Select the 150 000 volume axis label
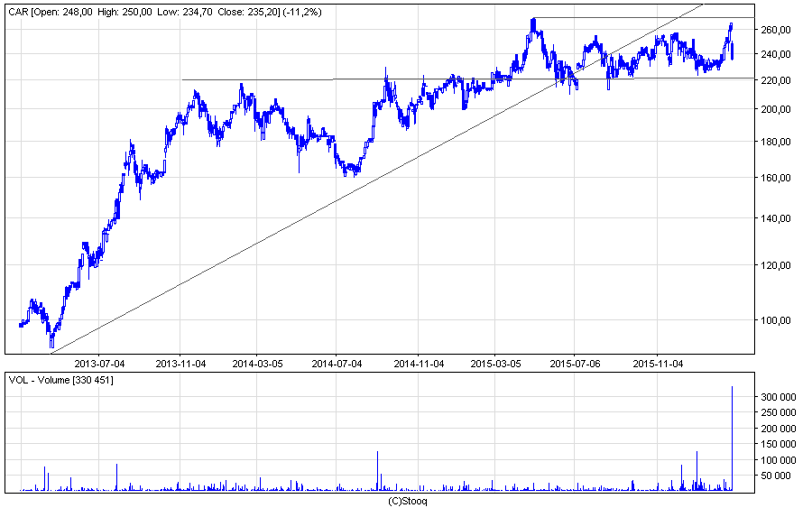The image size is (812, 508). pyautogui.click(x=779, y=444)
